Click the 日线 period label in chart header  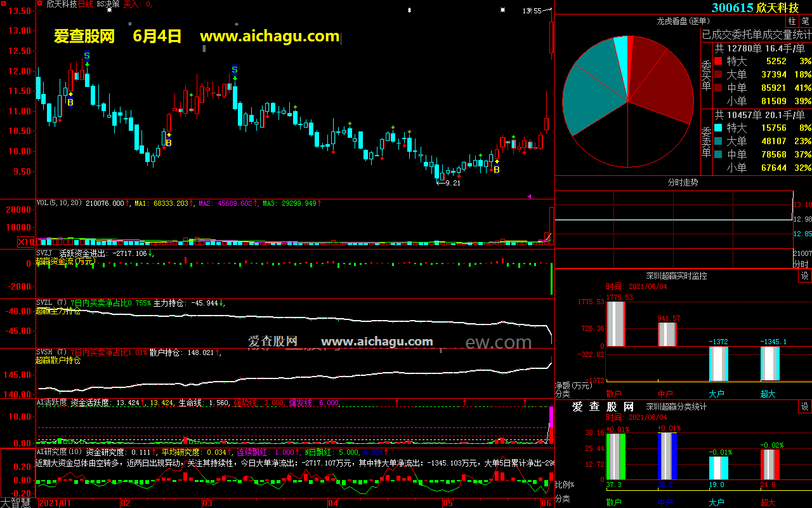pos(86,4)
